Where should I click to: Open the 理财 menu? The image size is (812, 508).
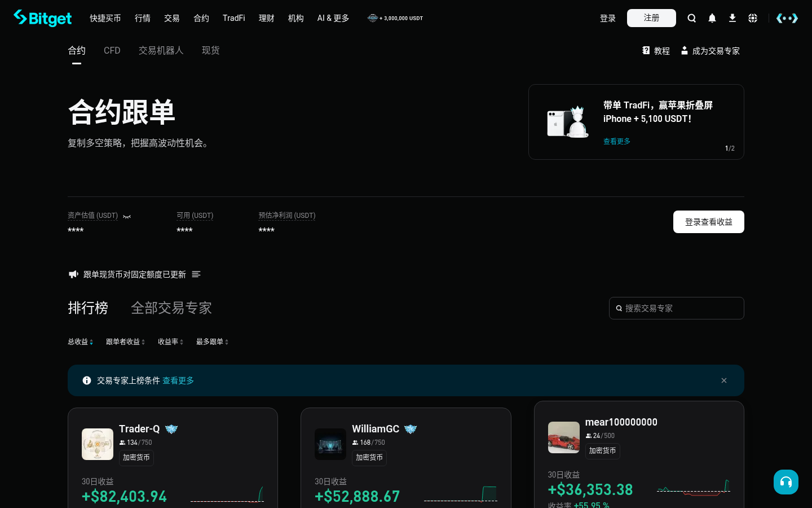pos(267,18)
